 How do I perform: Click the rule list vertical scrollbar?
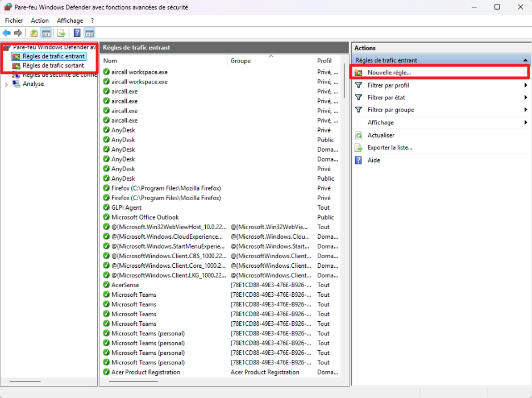344,81
